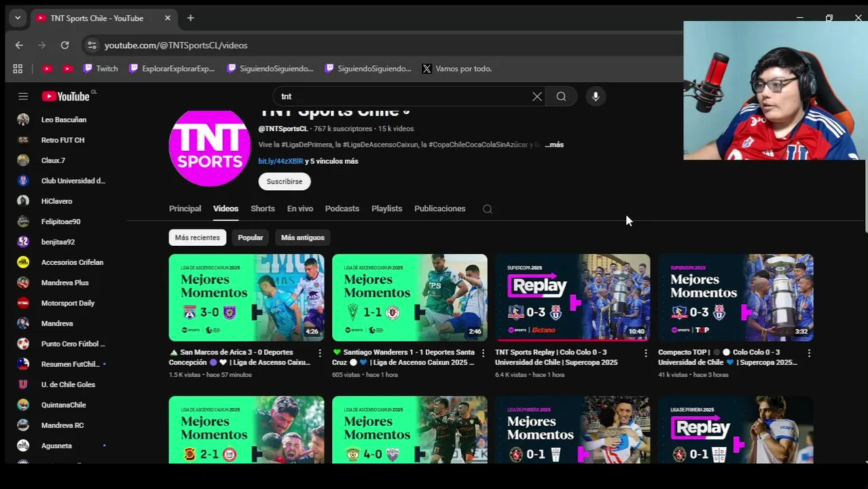
Task: Open Felipitoae90 subscription channel
Action: (62, 221)
